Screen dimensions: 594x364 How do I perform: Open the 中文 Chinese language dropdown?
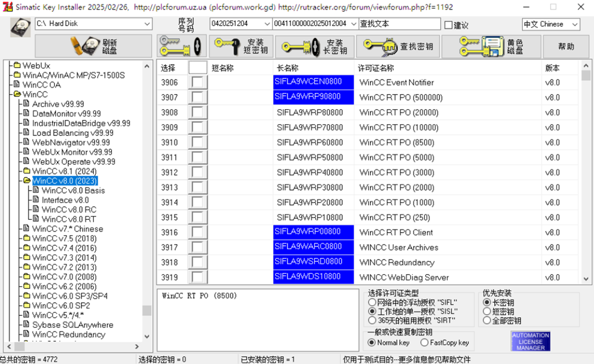(x=574, y=24)
